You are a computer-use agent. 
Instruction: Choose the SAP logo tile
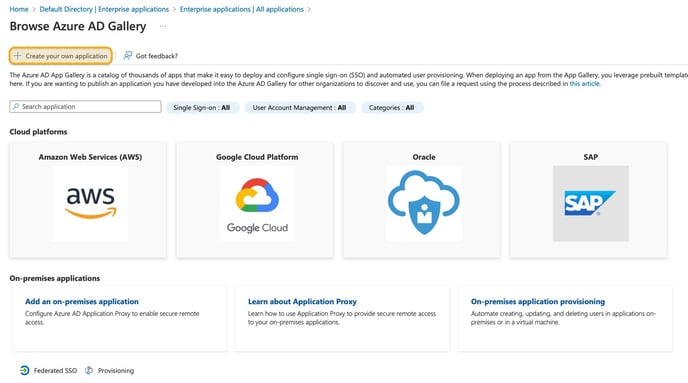[x=591, y=204]
